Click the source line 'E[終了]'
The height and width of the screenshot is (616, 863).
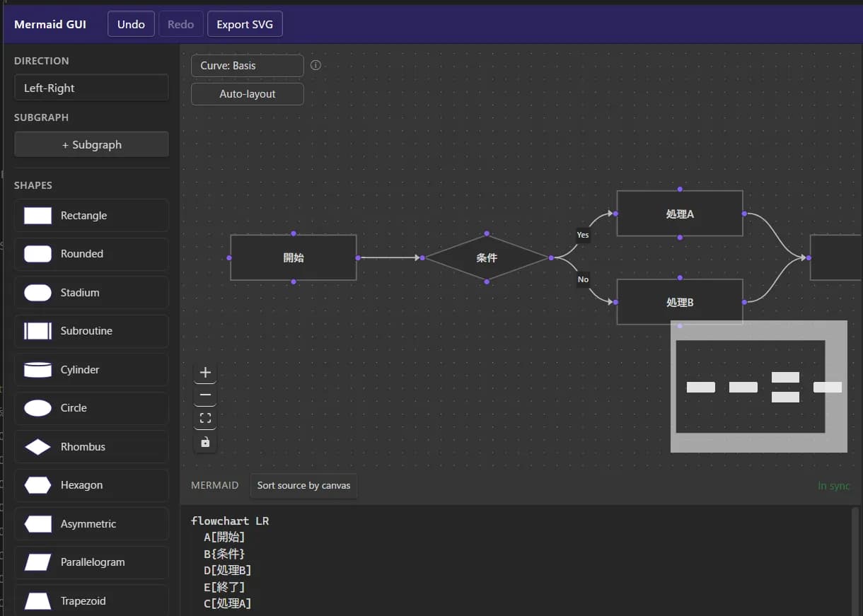(224, 587)
